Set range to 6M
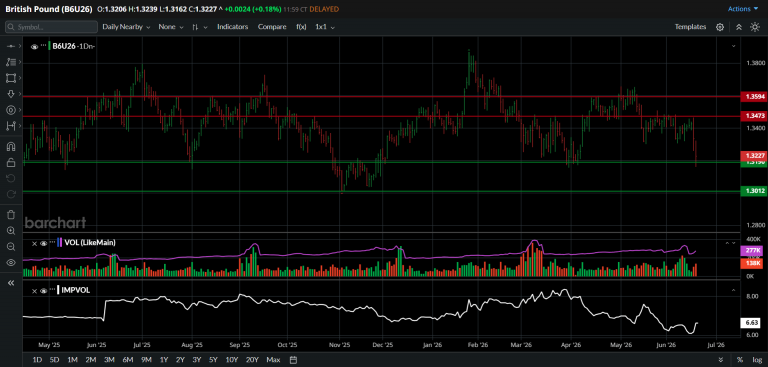The width and height of the screenshot is (768, 367). coord(128,360)
